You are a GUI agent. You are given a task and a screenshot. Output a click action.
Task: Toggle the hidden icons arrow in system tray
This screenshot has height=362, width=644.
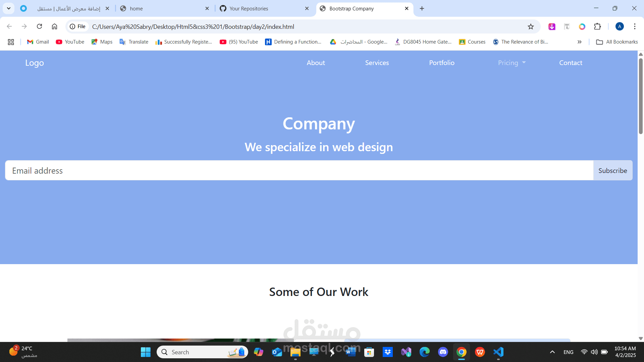click(552, 352)
